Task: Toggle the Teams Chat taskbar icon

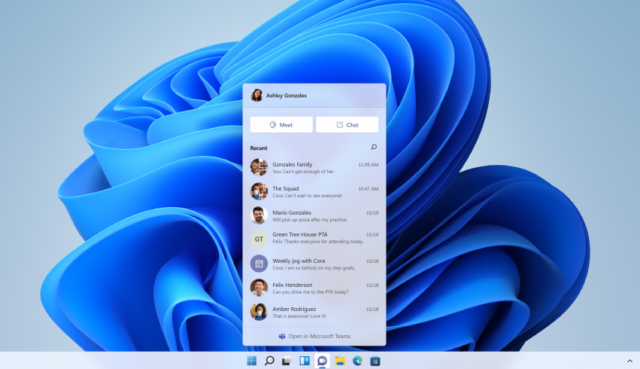Action: 322,361
